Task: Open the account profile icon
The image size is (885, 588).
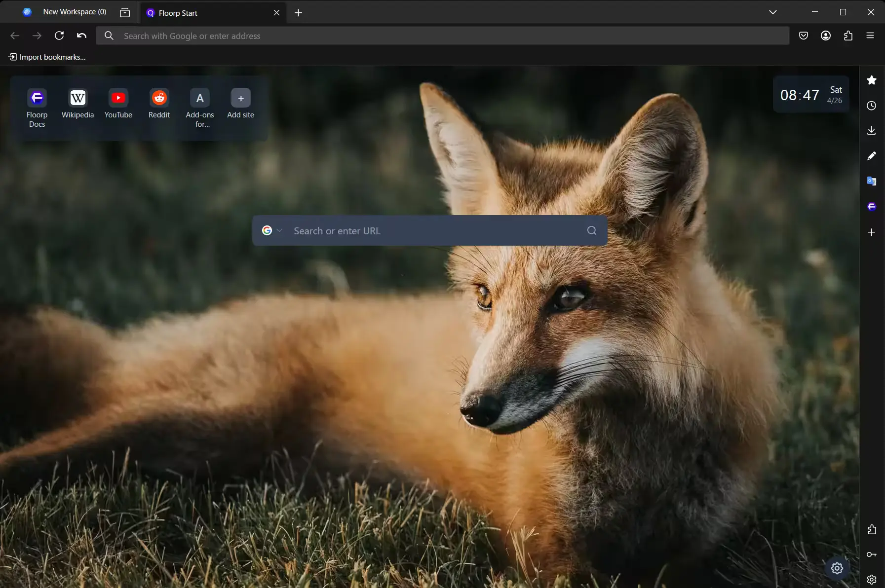Action: [x=826, y=35]
